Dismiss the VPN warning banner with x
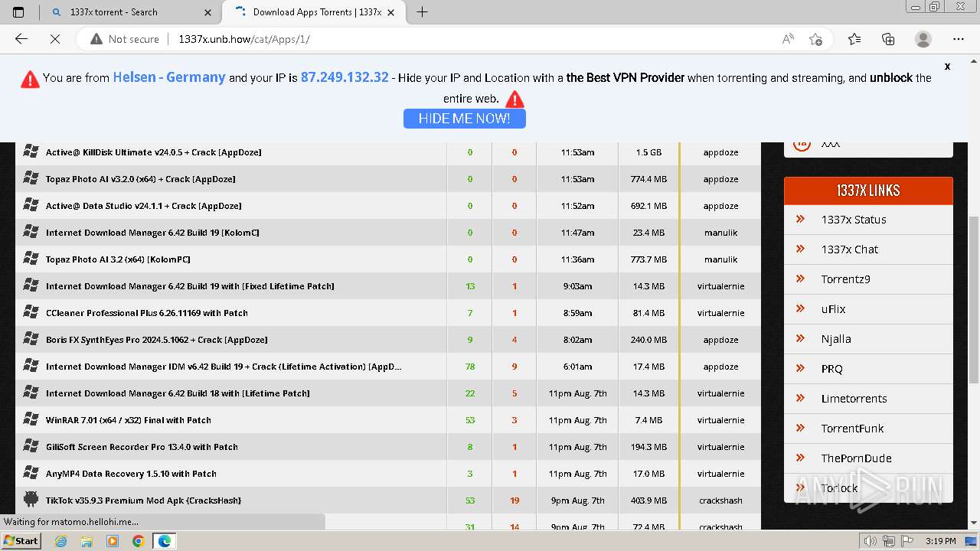The height and width of the screenshot is (551, 980). [947, 67]
